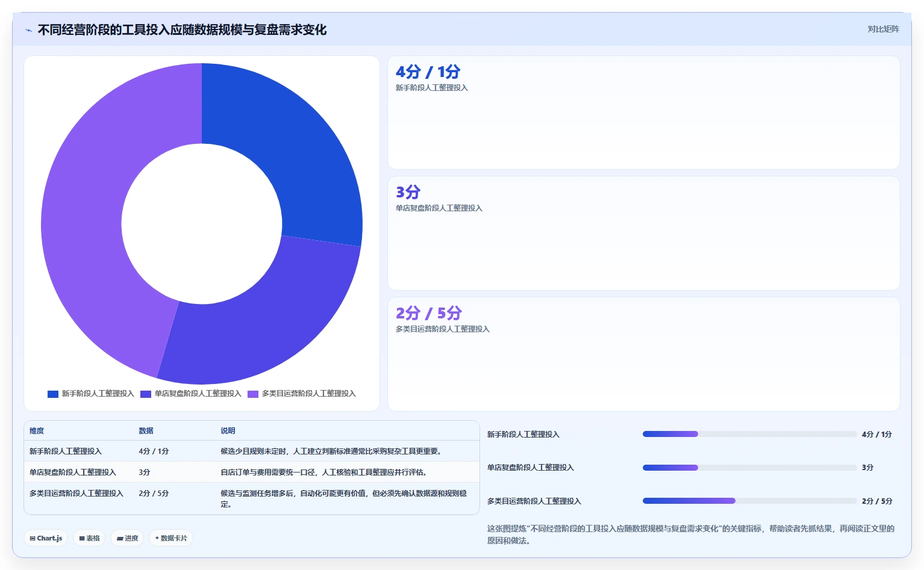
Task: Toggle 多类目运营阶段人工整理投入 legend color box
Action: click(253, 394)
